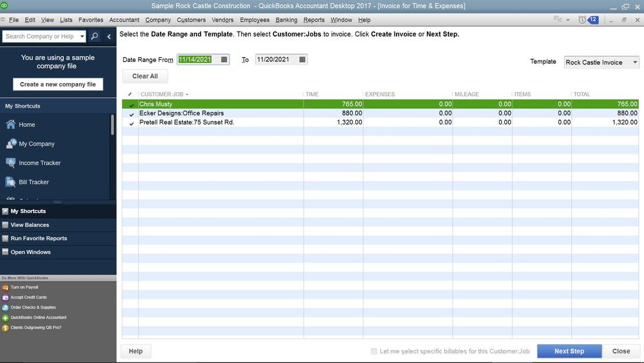
Task: Expand the Template dropdown
Action: pyautogui.click(x=635, y=63)
